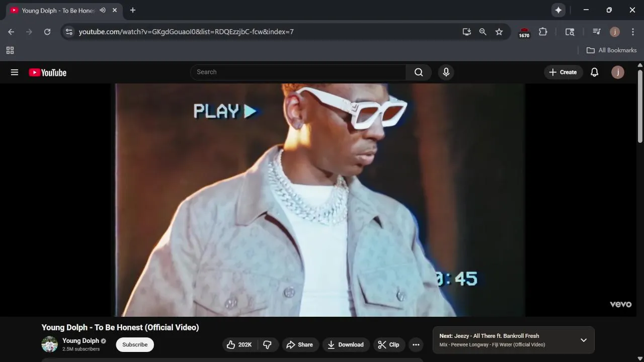
Task: Like the video with 202K thumbs up
Action: pos(239,344)
